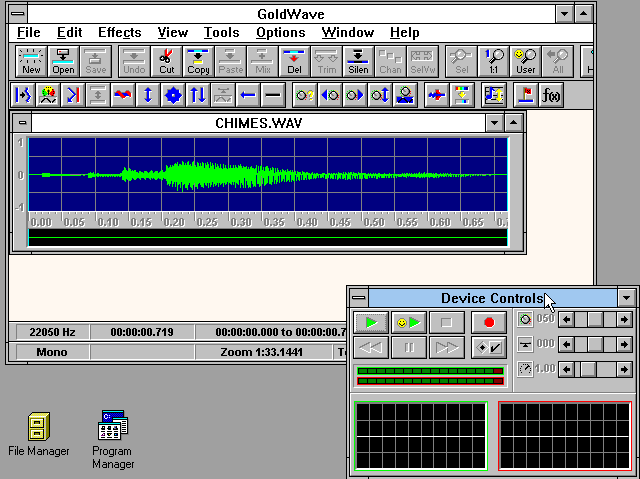Click the Fast Forward button
Screen dimensions: 640x479
pos(447,347)
